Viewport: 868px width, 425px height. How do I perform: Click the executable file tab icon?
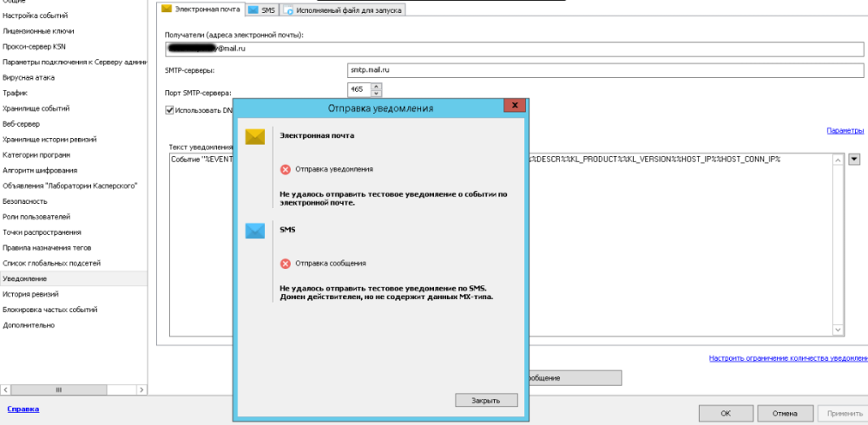click(x=288, y=10)
